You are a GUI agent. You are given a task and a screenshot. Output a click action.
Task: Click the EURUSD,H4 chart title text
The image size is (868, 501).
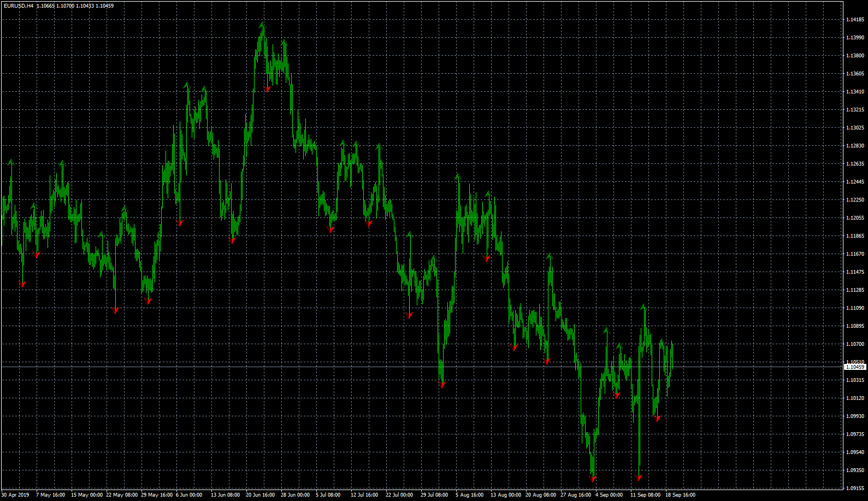[19, 6]
